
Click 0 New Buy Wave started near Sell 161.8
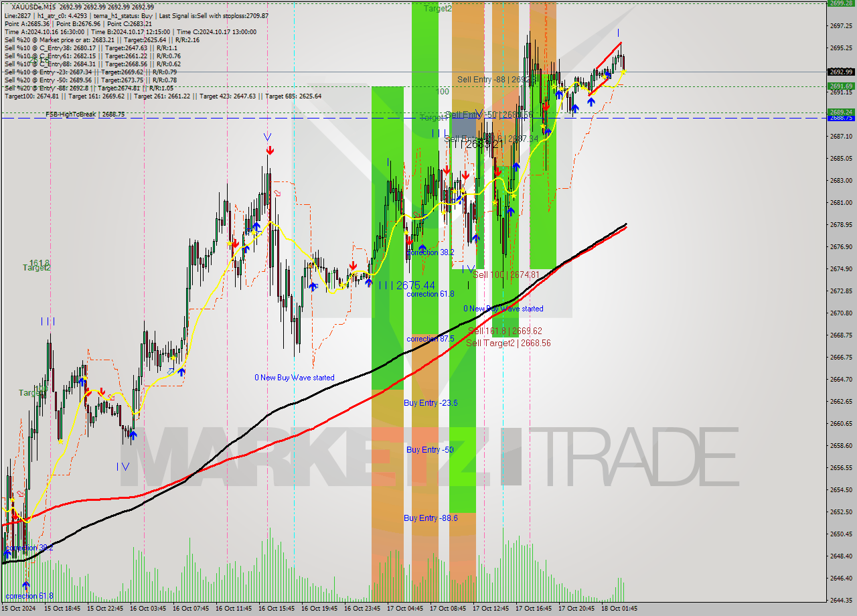point(503,309)
